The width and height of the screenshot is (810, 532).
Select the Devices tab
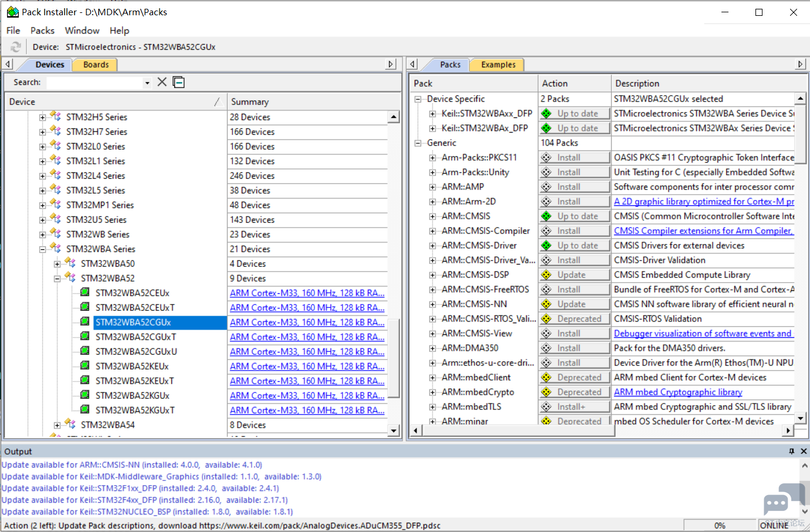pos(49,65)
